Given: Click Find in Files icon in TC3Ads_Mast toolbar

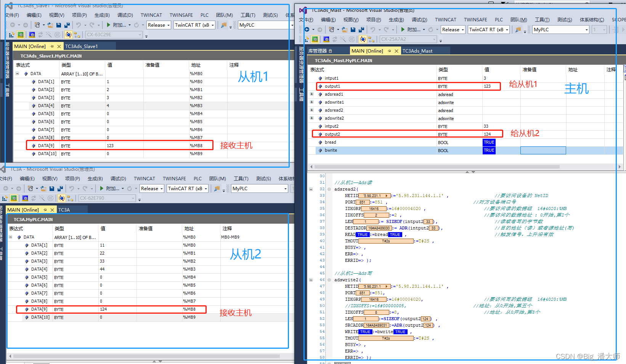Looking at the screenshot, I should (x=518, y=30).
